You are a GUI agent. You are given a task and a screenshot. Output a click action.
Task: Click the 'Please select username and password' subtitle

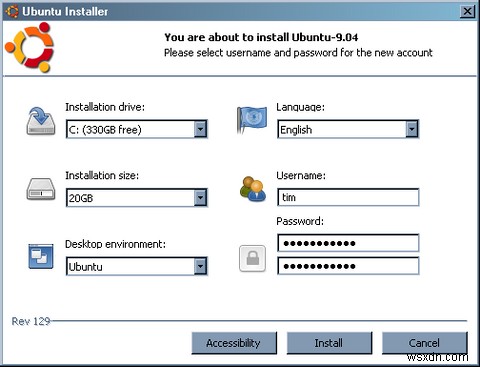click(298, 53)
